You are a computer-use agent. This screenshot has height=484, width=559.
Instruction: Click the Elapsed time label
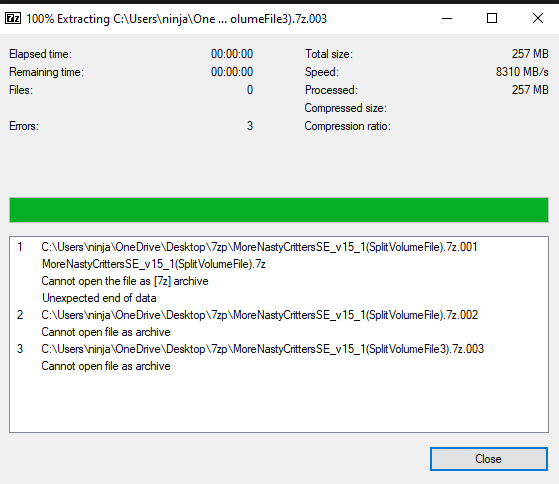point(40,54)
